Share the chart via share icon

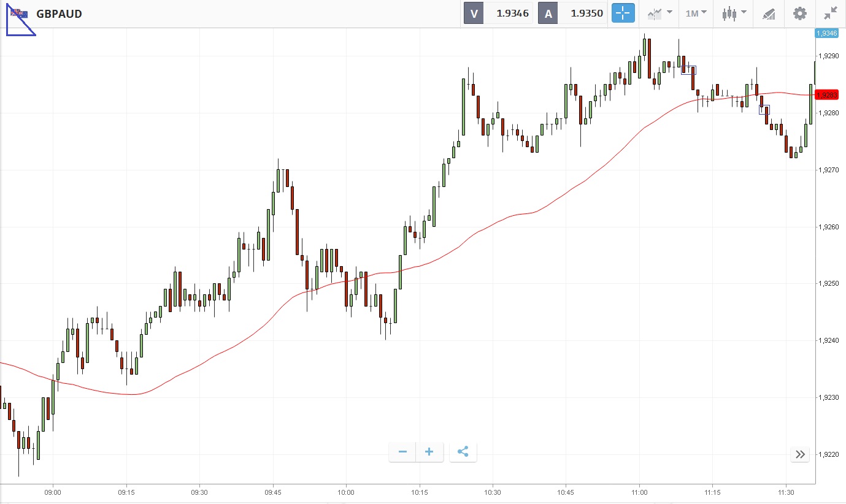coord(463,452)
